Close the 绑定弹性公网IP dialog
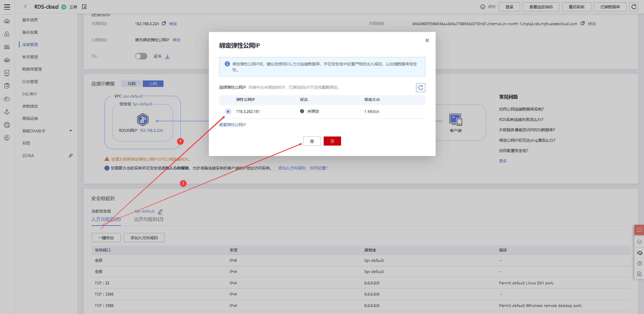The width and height of the screenshot is (644, 314). point(427,40)
